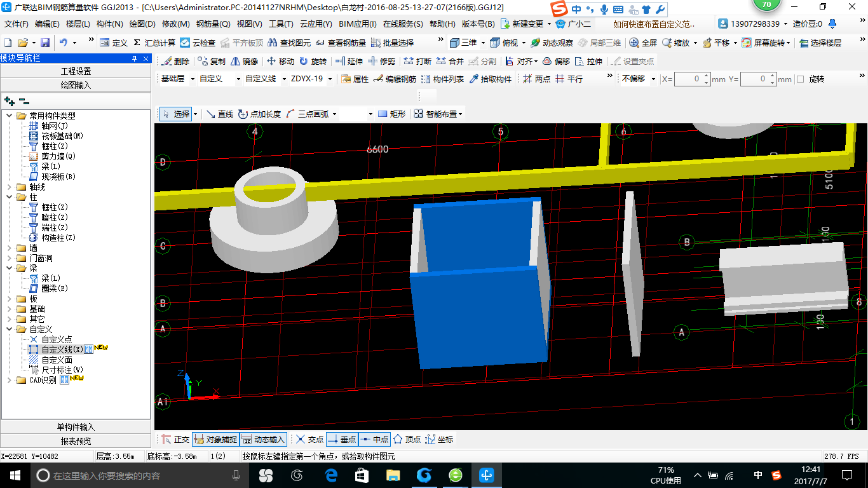Collapse the 常用构件类型 tree folder
Viewport: 868px width, 488px height.
10,116
